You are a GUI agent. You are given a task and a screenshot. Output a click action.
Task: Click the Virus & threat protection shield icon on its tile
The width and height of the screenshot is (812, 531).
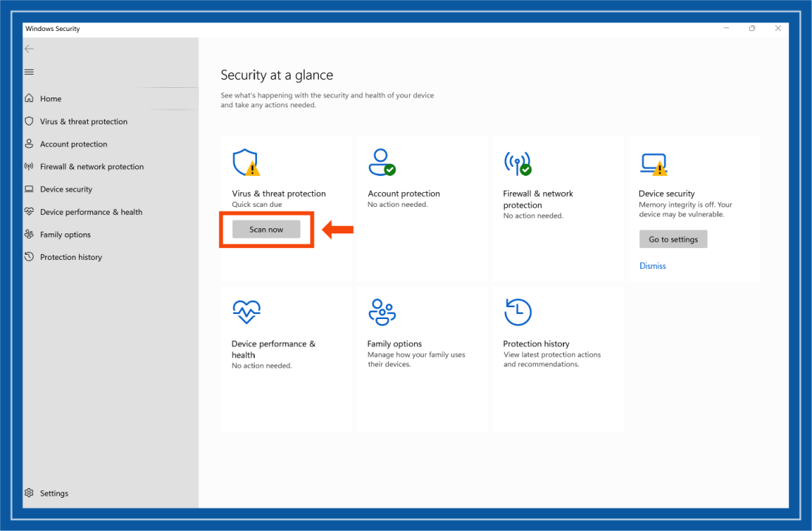[244, 161]
